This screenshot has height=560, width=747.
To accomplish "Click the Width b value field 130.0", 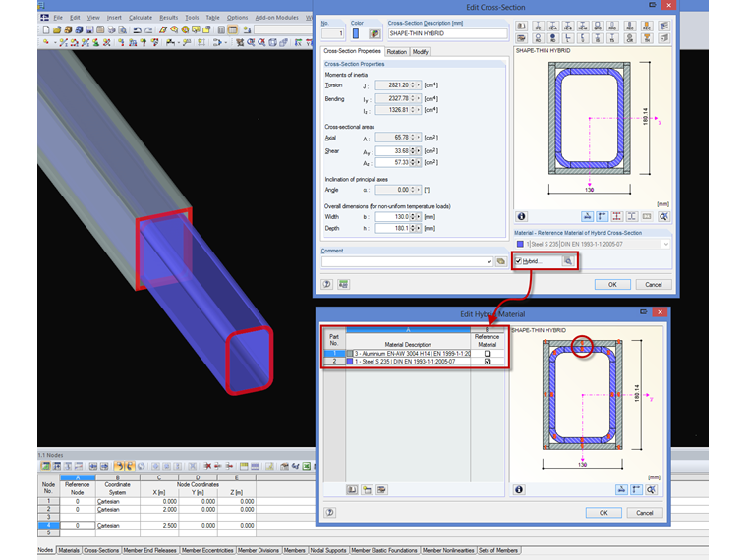I will pos(392,217).
